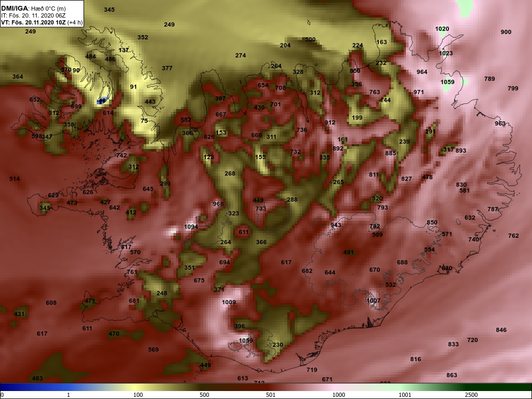Screen dimensions: 532x399
Task: Click the map value 912
Action: point(330,122)
